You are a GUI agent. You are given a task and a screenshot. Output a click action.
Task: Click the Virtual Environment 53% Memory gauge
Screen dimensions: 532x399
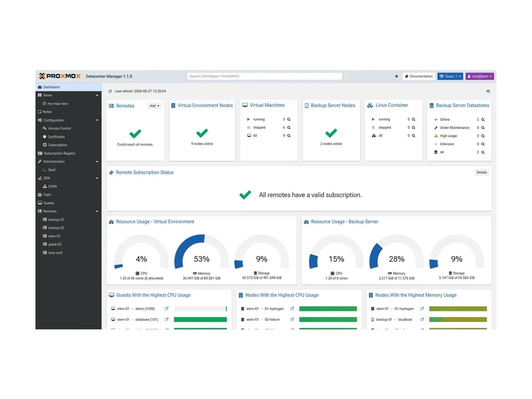tap(202, 252)
